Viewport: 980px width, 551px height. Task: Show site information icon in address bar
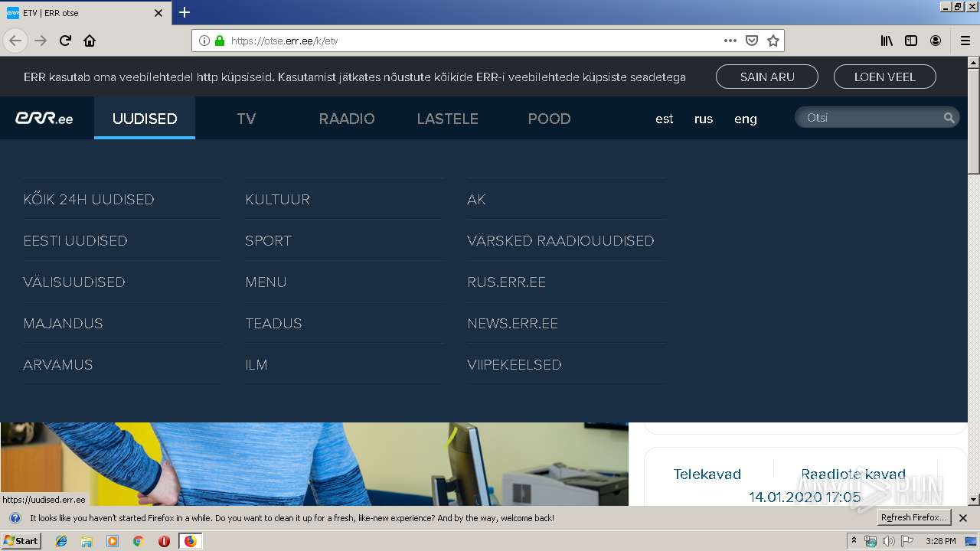[204, 41]
